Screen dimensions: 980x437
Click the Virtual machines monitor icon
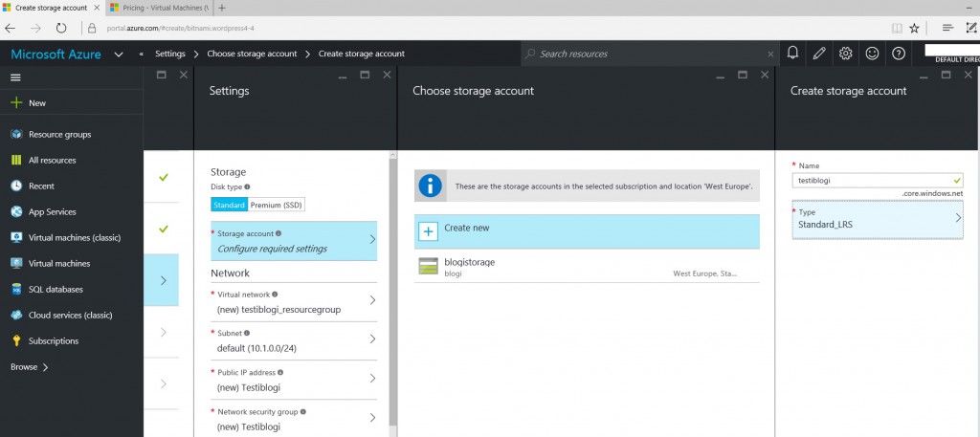tap(17, 264)
